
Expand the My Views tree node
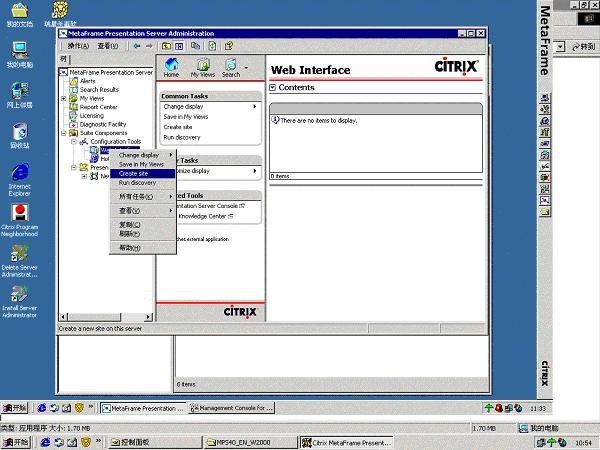coord(64,98)
